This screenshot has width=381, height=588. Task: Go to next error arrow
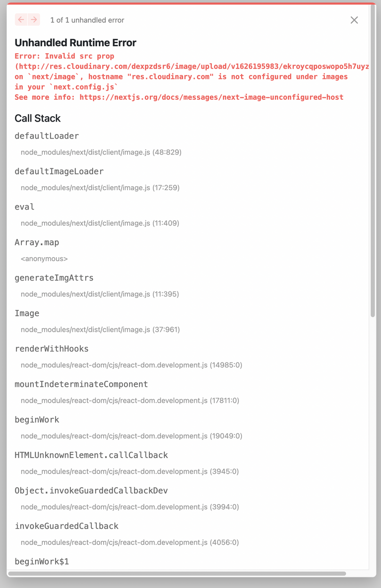coord(34,19)
